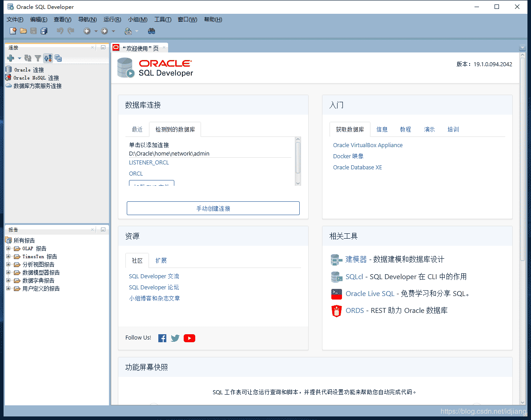Click the Data Modeler tool icon
The image size is (531, 420).
click(336, 260)
